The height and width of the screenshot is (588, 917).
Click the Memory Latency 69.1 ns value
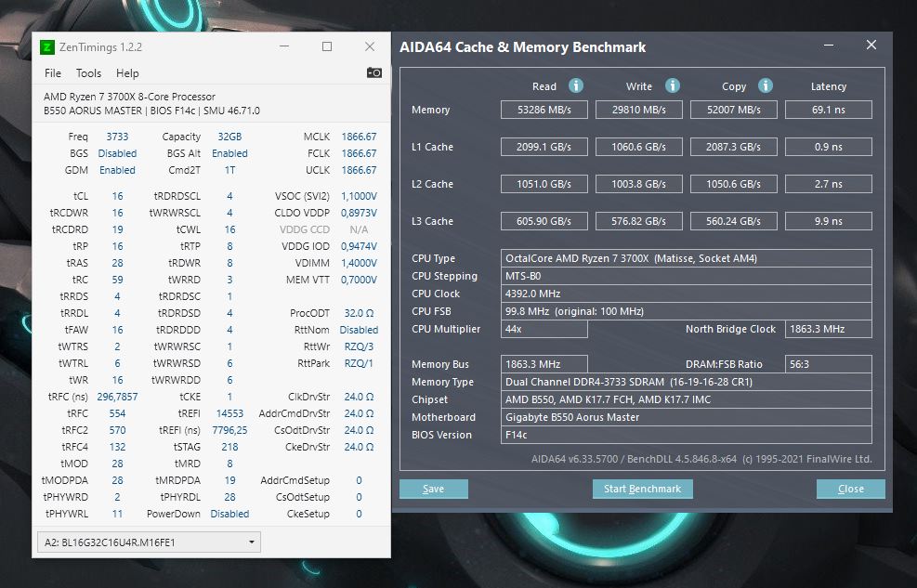click(828, 110)
